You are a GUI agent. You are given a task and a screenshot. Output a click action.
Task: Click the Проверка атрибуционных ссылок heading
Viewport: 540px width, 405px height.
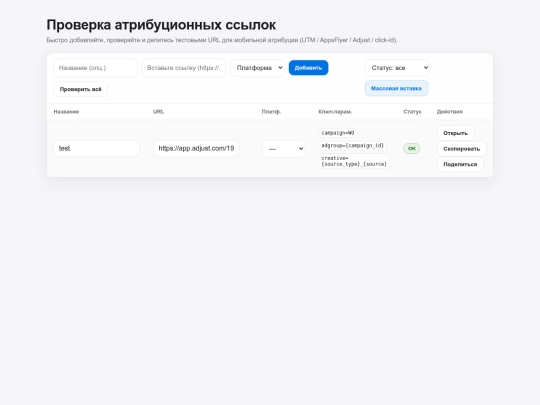point(161,25)
